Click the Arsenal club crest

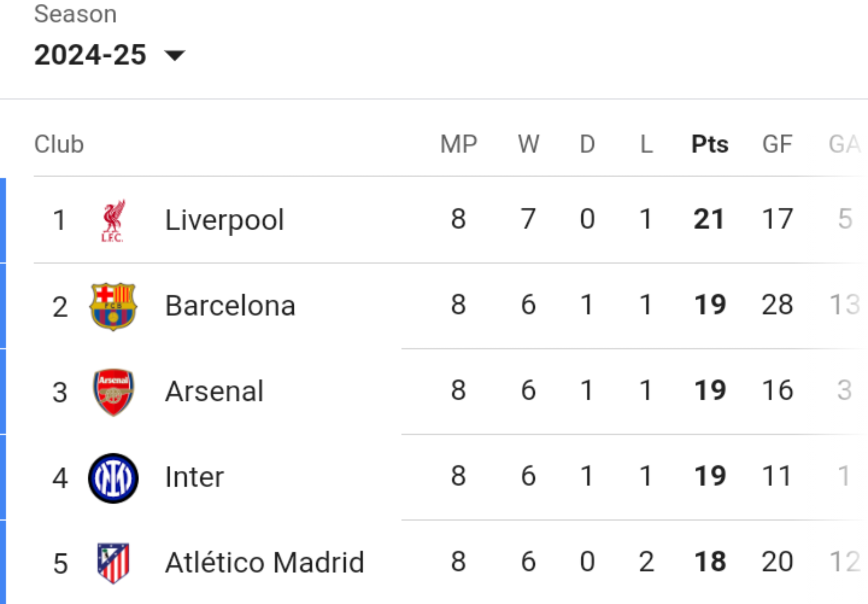[113, 392]
